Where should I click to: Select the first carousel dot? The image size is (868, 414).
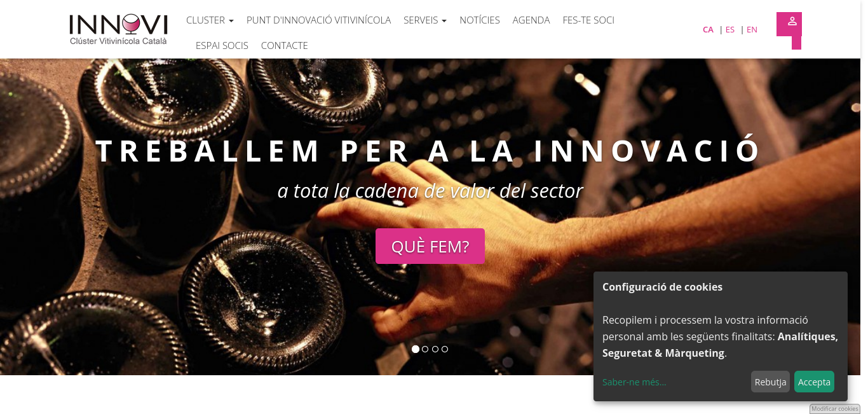point(416,349)
